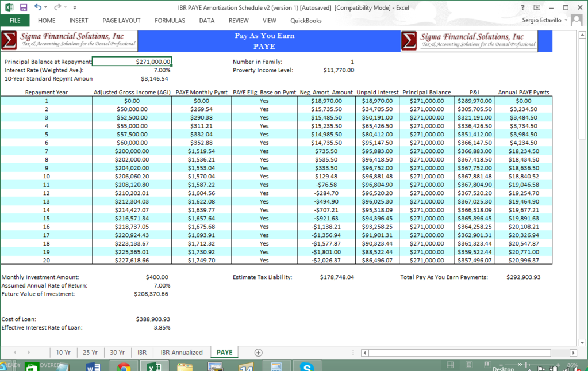The height and width of the screenshot is (371, 588).
Task: Open the VIEW ribbon tab
Action: [x=269, y=21]
